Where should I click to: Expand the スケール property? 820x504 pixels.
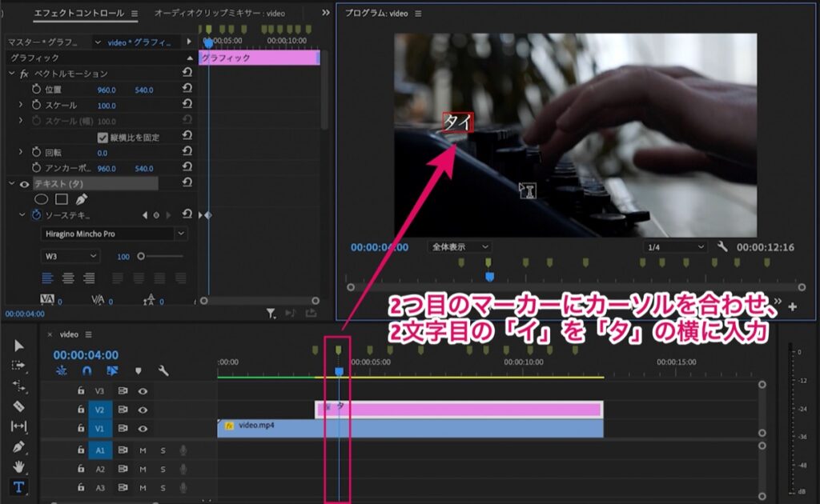(x=20, y=105)
